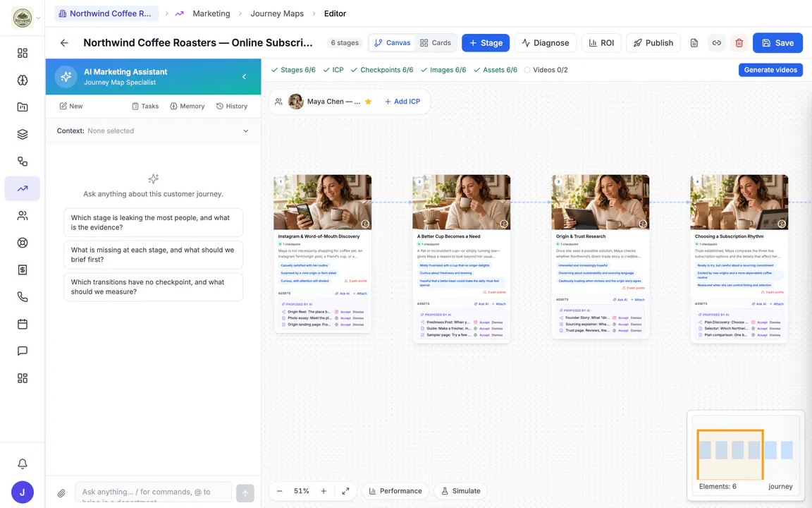Zoom out with the minus icon
The image size is (812, 508).
coord(280,491)
